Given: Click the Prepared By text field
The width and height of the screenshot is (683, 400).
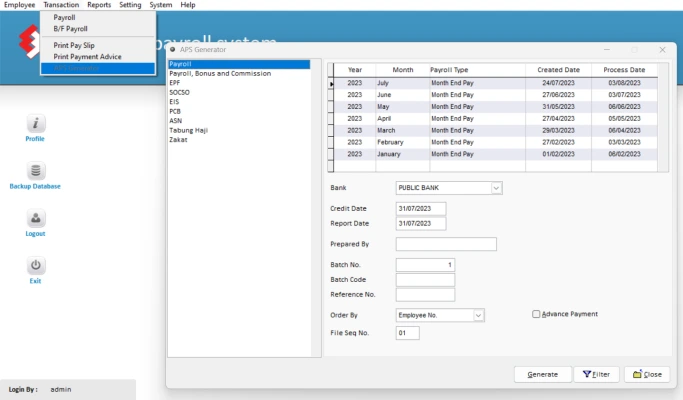Looking at the screenshot, I should [x=446, y=244].
